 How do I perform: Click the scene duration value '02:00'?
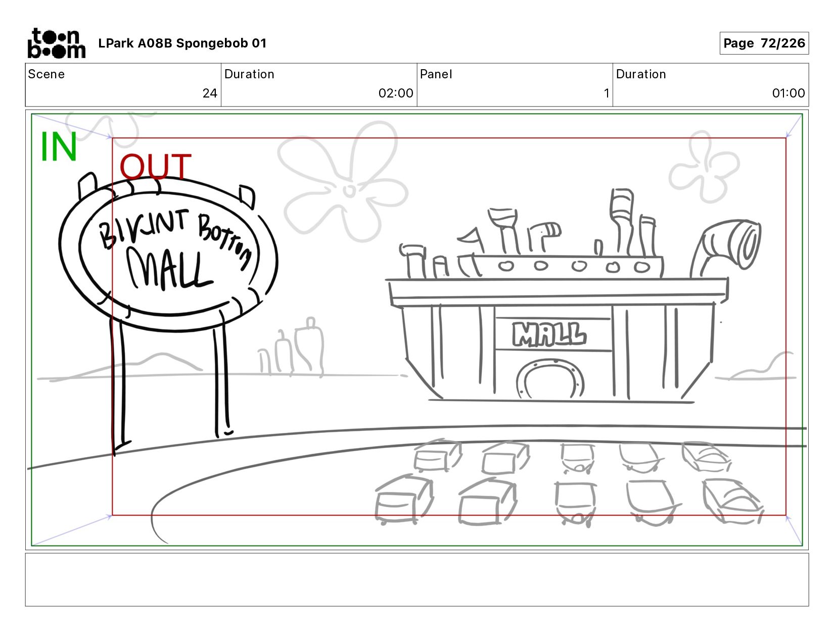point(396,93)
